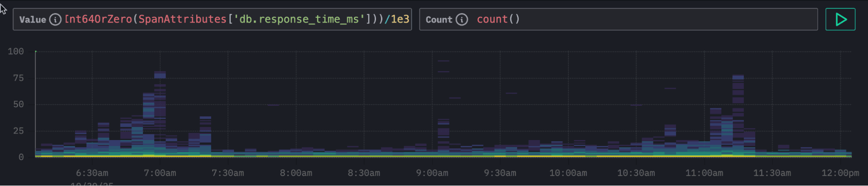
Task: Click the 75 y-axis value
Action: (x=18, y=78)
